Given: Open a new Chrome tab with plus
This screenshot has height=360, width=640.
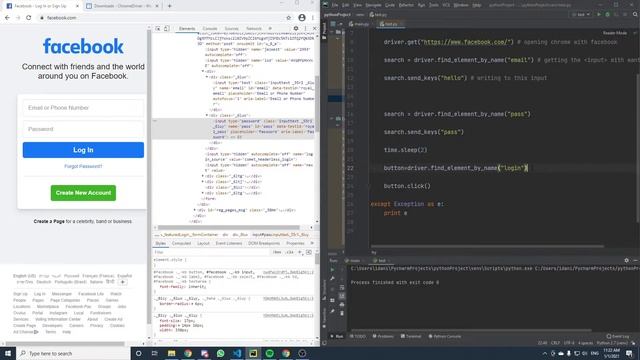Looking at the screenshot, I should tap(169, 6).
